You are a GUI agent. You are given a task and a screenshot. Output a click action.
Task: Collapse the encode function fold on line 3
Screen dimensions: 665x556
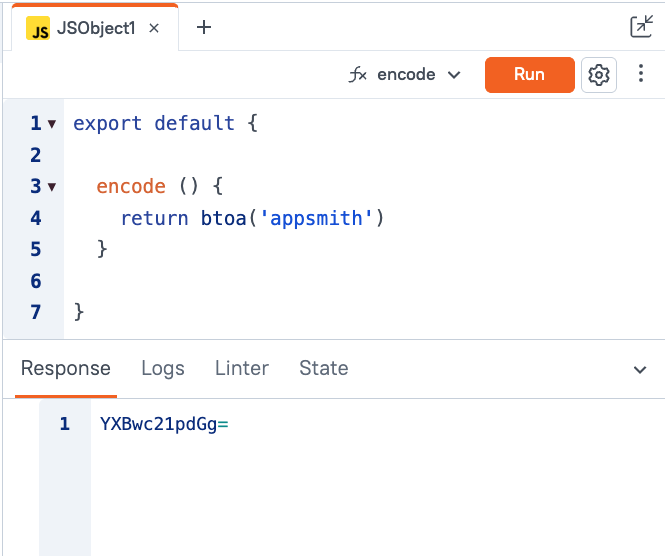52,187
